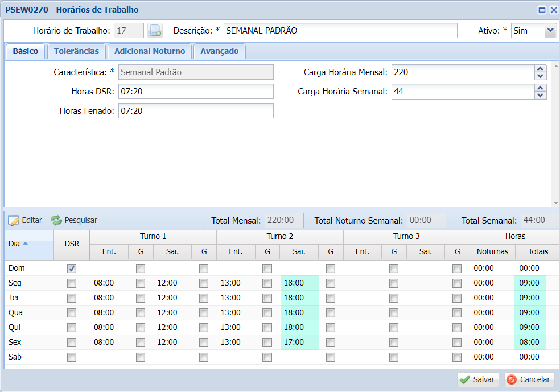Screen dimensions: 560x392
Task: Increase Carga Horária Mensal with up arrow
Action: tap(541, 69)
